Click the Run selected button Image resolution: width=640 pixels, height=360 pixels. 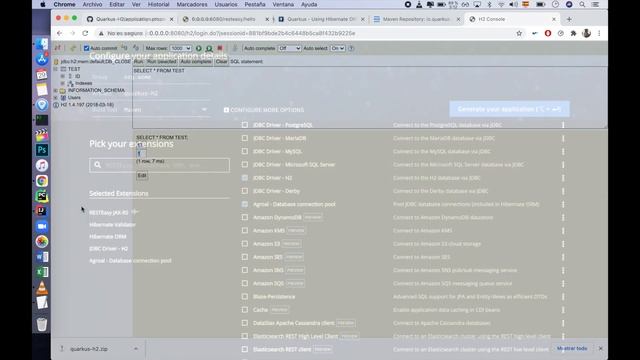161,62
